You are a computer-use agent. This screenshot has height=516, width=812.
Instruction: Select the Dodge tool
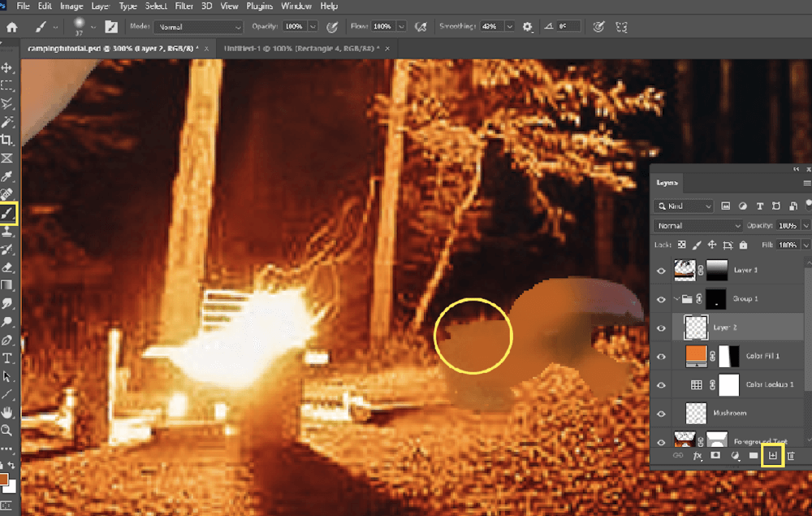tap(6, 322)
